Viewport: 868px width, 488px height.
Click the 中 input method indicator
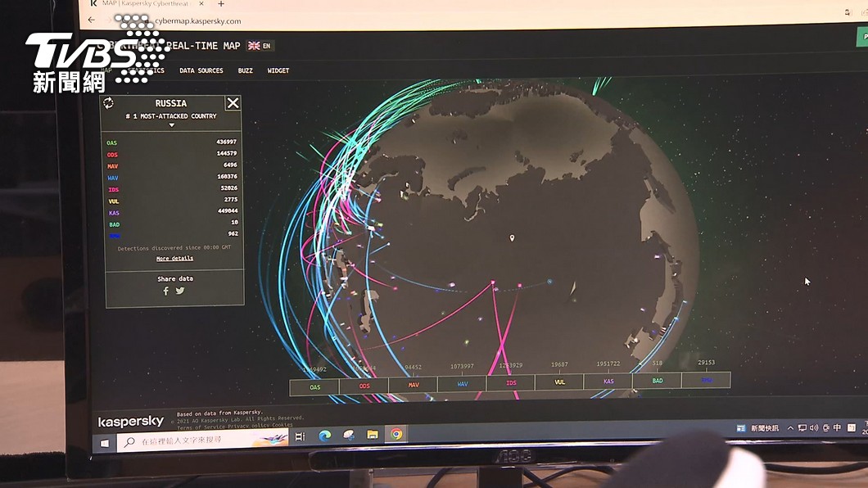(x=836, y=427)
